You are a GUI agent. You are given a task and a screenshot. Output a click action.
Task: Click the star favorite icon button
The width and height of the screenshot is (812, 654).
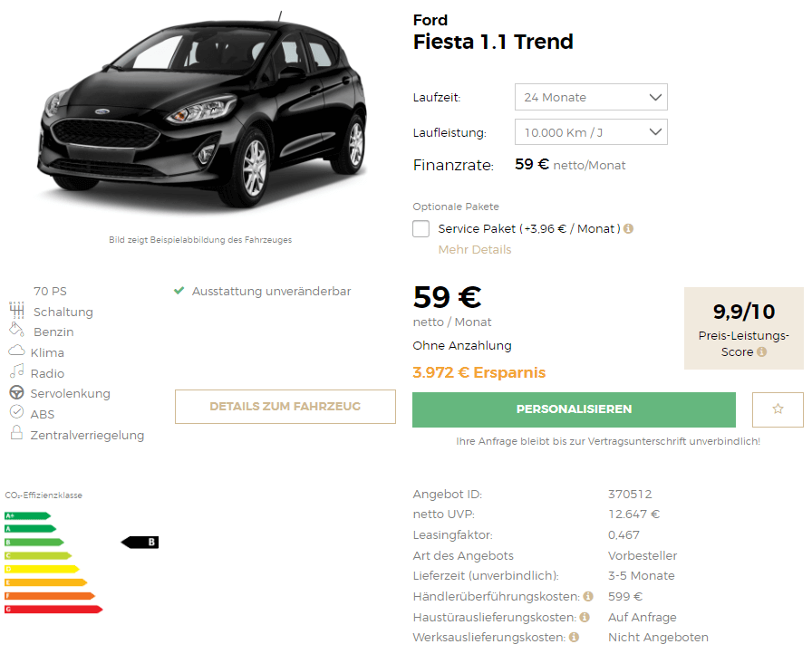point(778,409)
